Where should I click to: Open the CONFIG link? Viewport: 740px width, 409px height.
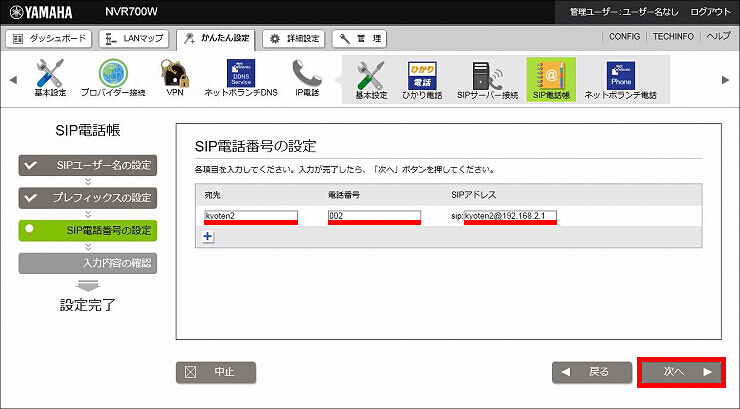point(624,36)
